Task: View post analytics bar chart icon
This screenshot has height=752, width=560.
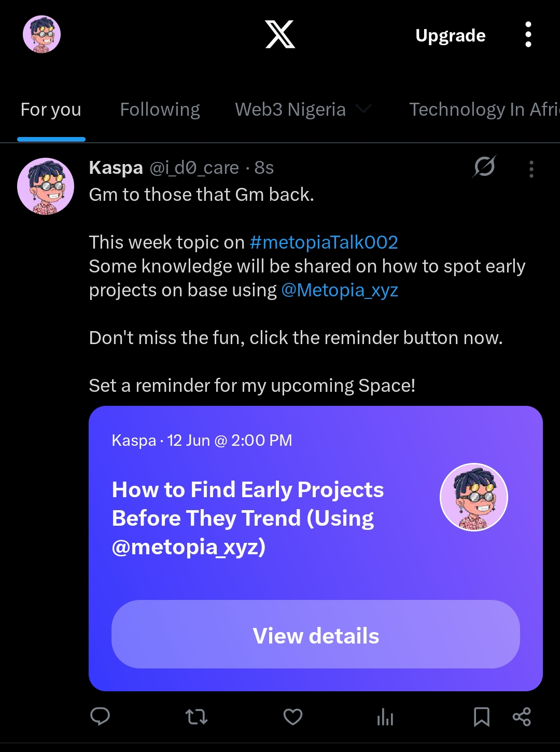Action: click(385, 717)
